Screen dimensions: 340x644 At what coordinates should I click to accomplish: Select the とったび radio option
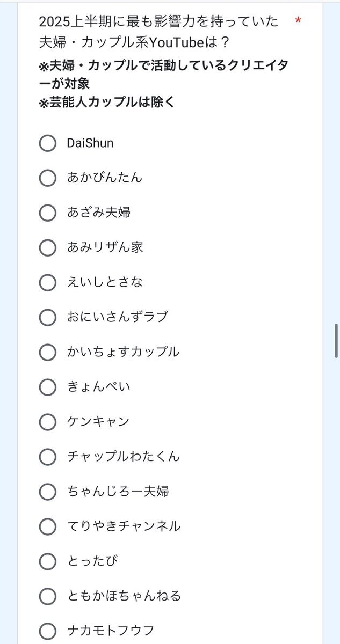(48, 562)
